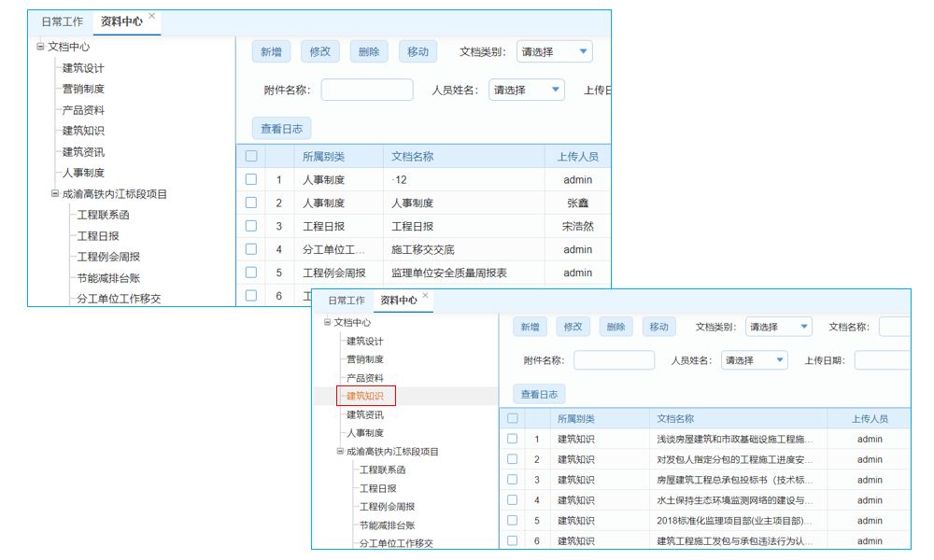
Task: Check the checkbox for the 人事制度 document row
Action: pyautogui.click(x=250, y=203)
